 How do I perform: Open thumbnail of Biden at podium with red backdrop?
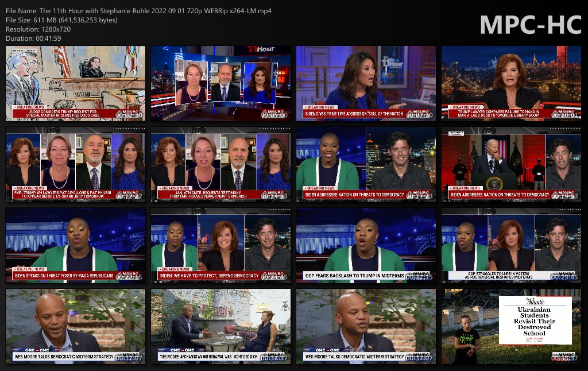511,165
